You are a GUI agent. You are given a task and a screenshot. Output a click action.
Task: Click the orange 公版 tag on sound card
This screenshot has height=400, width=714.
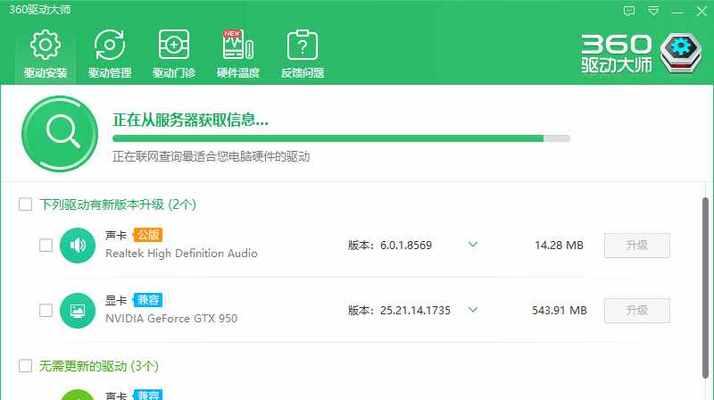coord(148,235)
